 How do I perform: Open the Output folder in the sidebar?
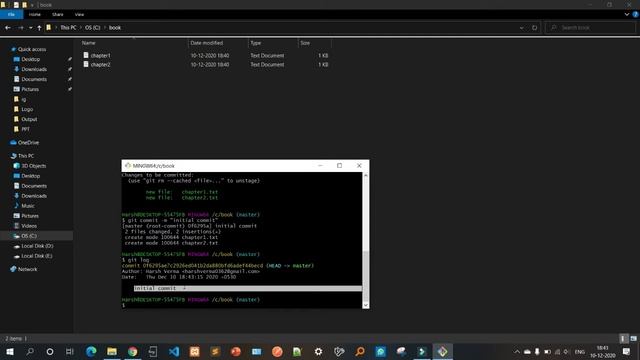[29, 119]
